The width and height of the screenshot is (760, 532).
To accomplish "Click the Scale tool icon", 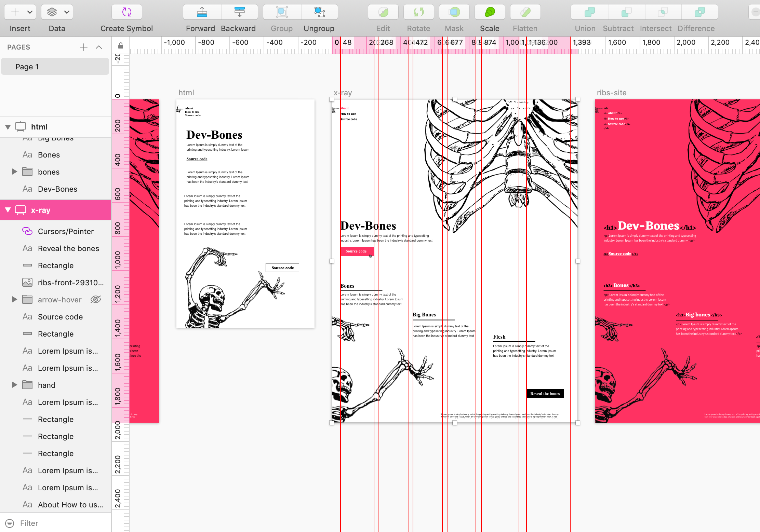I will click(x=490, y=12).
